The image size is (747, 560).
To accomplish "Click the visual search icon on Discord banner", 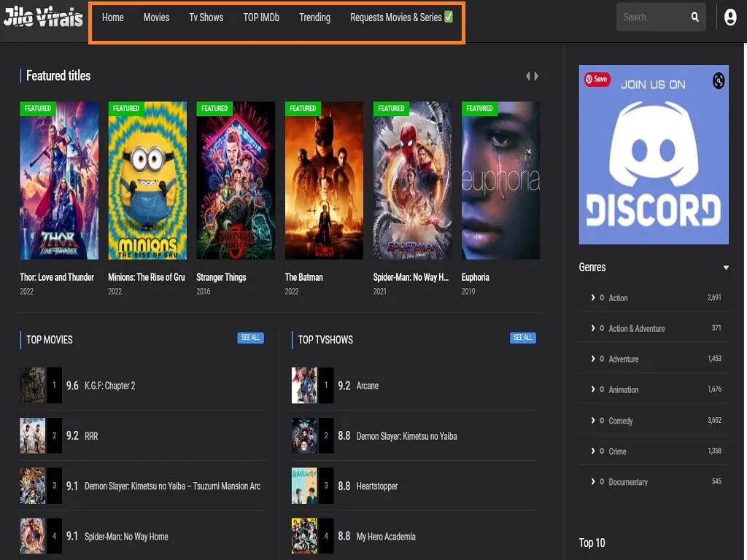I will 719,80.
